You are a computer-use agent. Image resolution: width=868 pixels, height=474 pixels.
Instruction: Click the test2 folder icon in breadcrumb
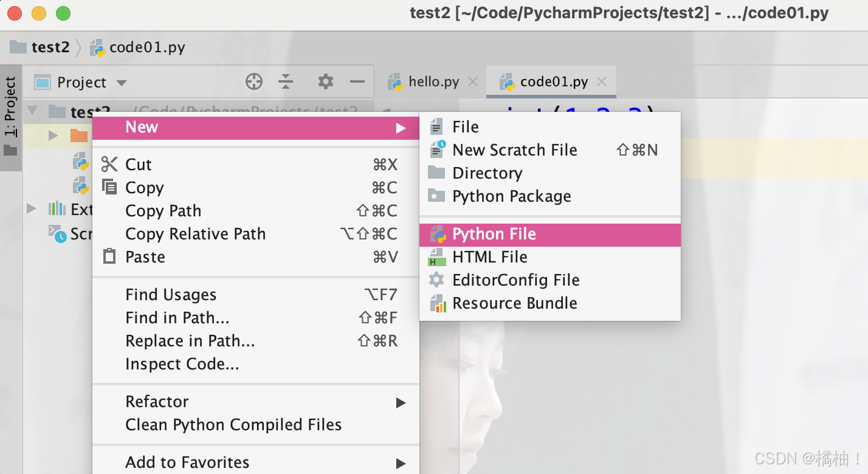(18, 47)
